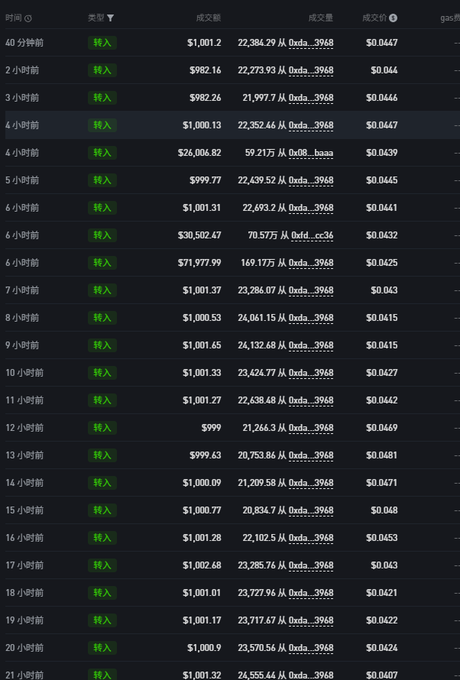
Task: Click the 成交价 column header label
Action: (x=375, y=18)
